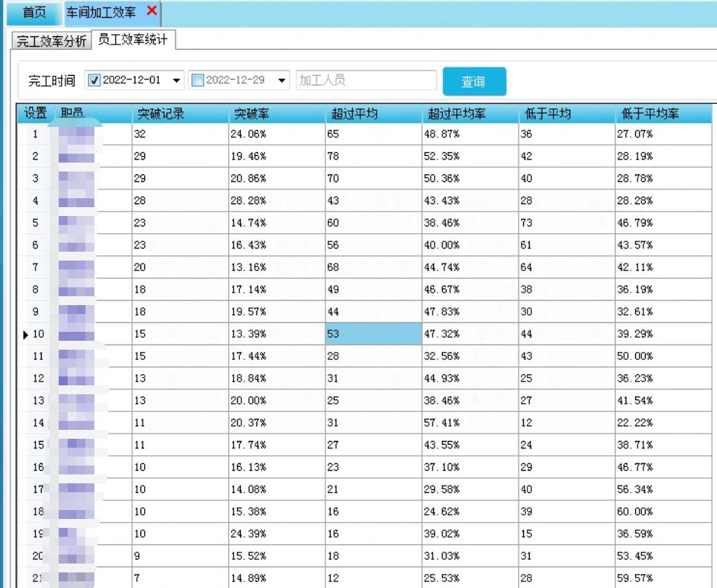717x588 pixels.
Task: Sort by 低于平均 column header
Action: pyautogui.click(x=566, y=114)
